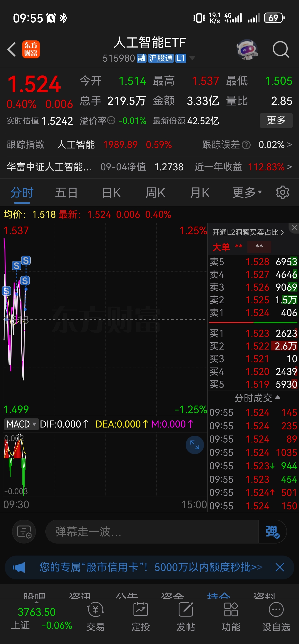Switch to 五日 chart tab
299x644 pixels.
coord(66,193)
